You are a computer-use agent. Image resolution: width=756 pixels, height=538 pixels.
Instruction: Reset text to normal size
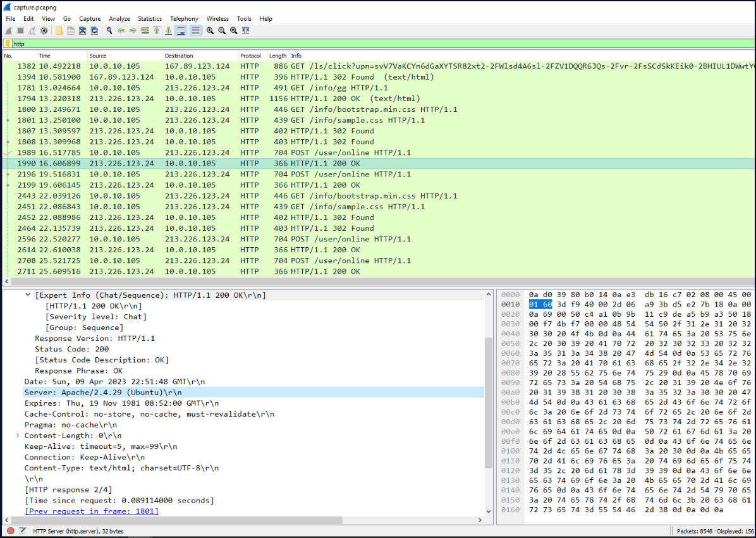tap(234, 31)
